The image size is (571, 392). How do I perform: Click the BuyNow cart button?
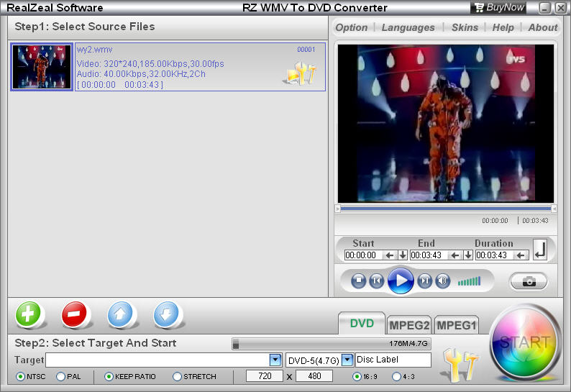(498, 7)
